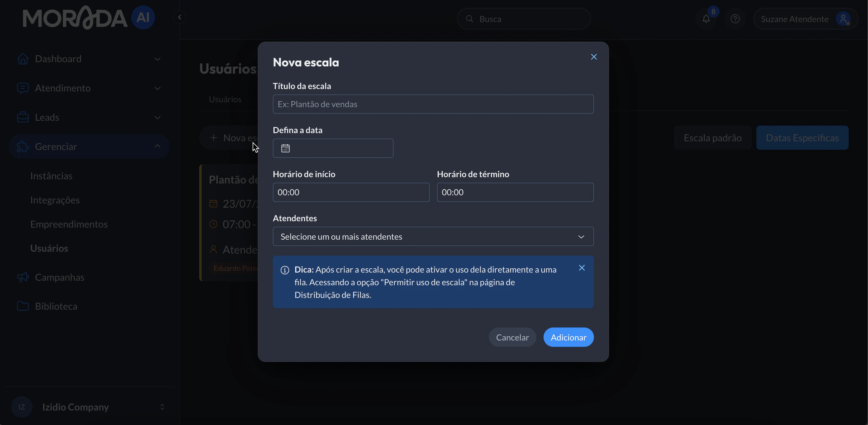Open the calendar icon in date field
The height and width of the screenshot is (425, 868).
[x=286, y=148]
